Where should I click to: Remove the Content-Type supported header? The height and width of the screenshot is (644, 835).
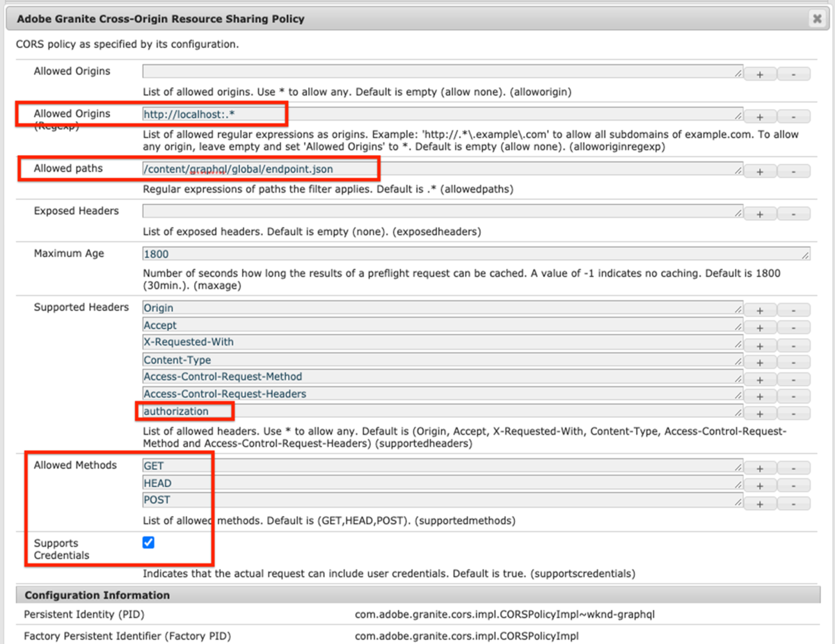click(x=794, y=362)
